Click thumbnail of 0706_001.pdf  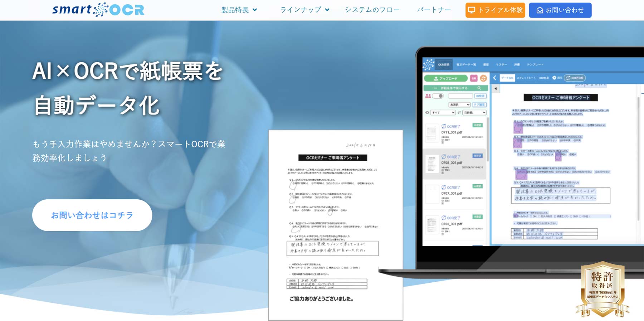pyautogui.click(x=432, y=225)
